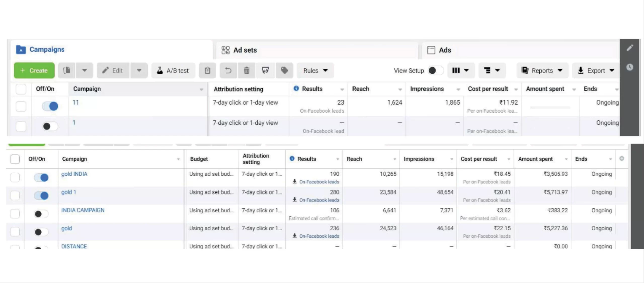Image resolution: width=644 pixels, height=283 pixels.
Task: Click the tag label icon
Action: tap(285, 70)
